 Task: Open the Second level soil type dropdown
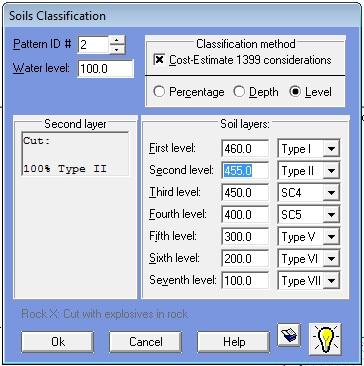click(331, 171)
